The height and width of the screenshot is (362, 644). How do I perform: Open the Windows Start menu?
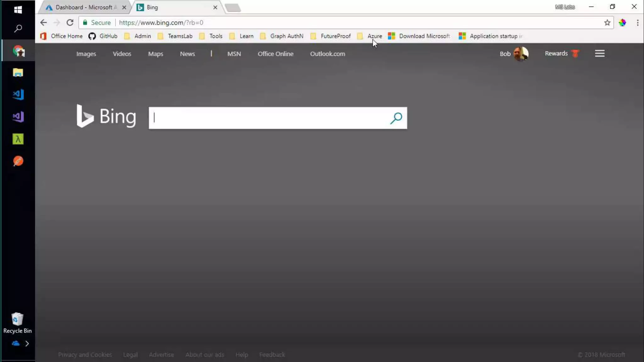click(x=18, y=10)
